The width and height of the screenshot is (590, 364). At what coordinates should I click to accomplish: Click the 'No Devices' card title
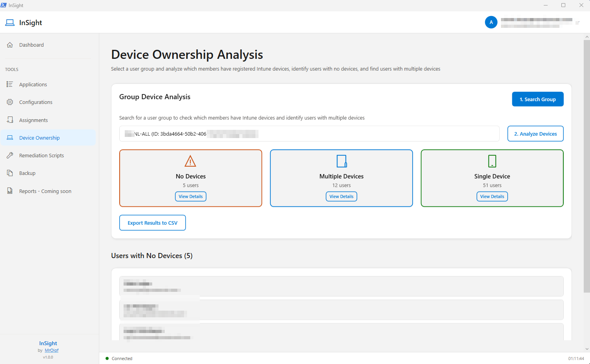[191, 177]
